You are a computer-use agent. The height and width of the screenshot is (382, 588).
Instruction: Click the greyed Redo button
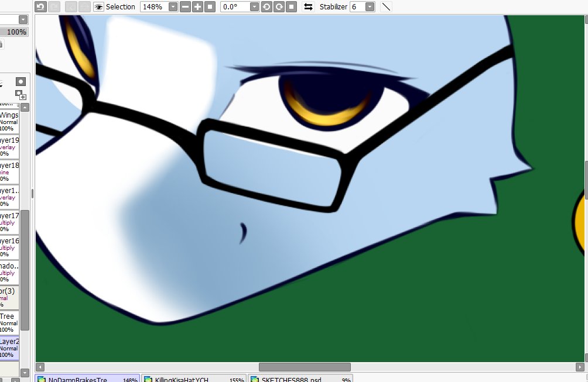[x=54, y=7]
